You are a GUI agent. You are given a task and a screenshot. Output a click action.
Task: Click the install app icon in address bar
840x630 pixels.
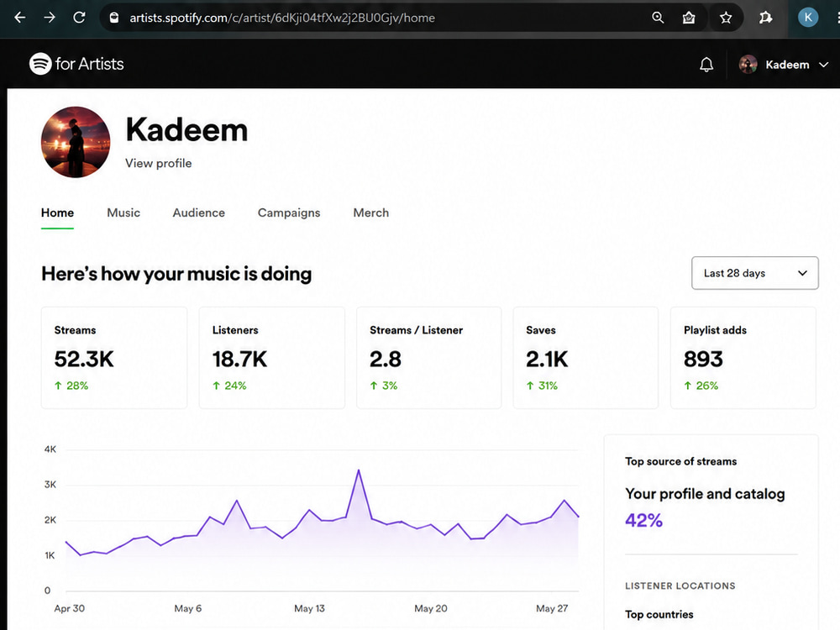tap(689, 18)
